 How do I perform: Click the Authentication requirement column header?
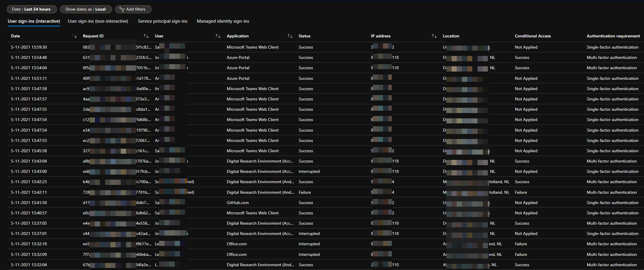(613, 36)
